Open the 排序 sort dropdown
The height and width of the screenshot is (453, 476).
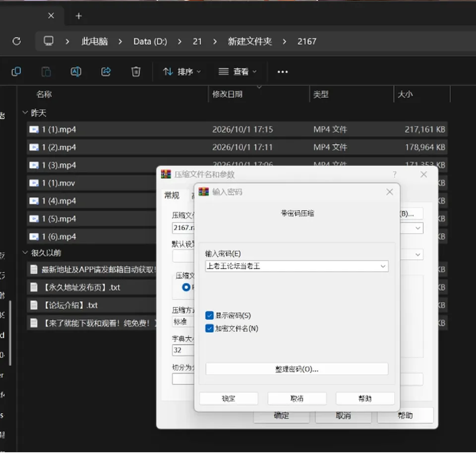point(182,71)
